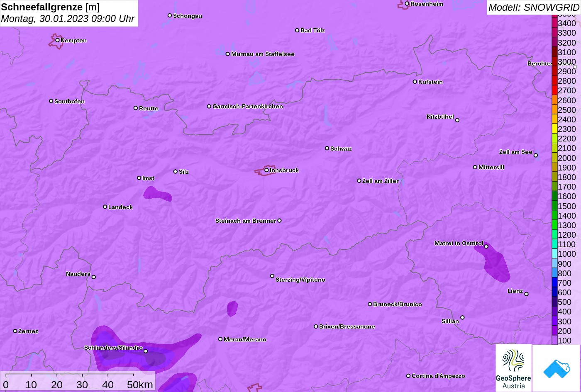Click the Bad Tölz marker dot

point(297,30)
